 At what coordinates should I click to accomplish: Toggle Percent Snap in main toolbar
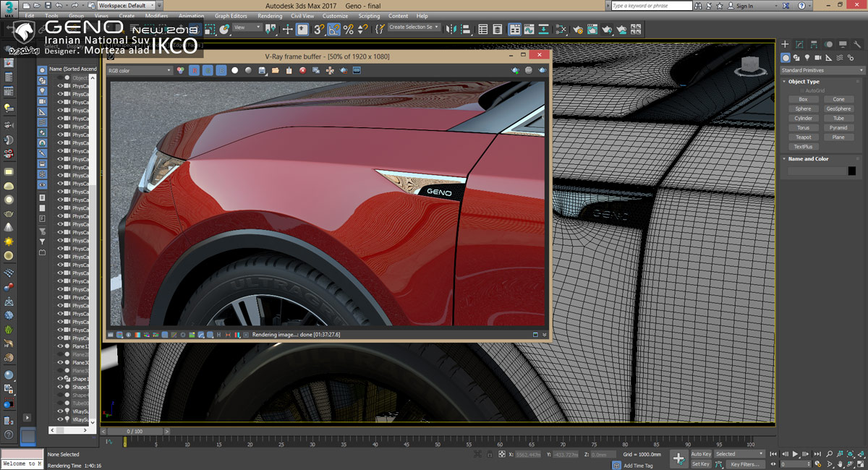click(348, 29)
